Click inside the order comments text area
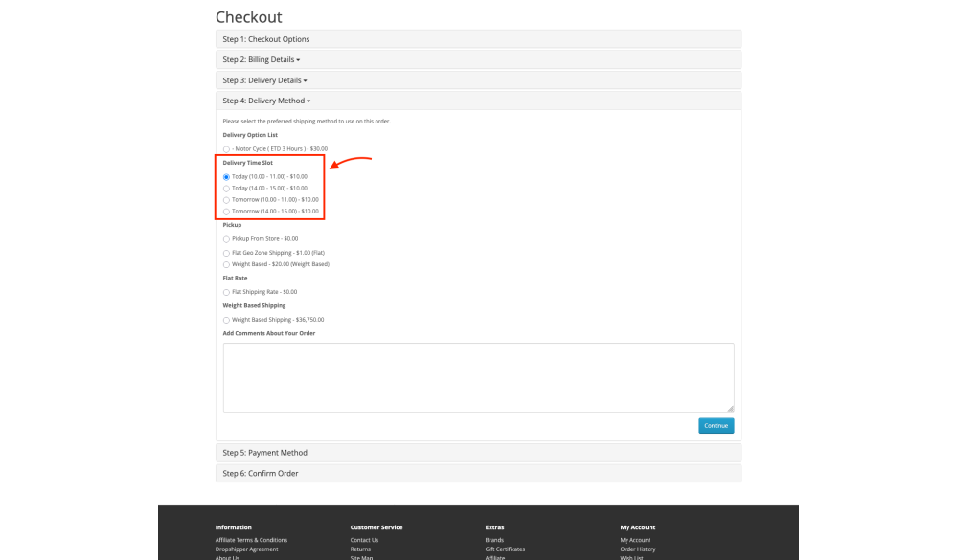The image size is (958, 560). tap(478, 377)
